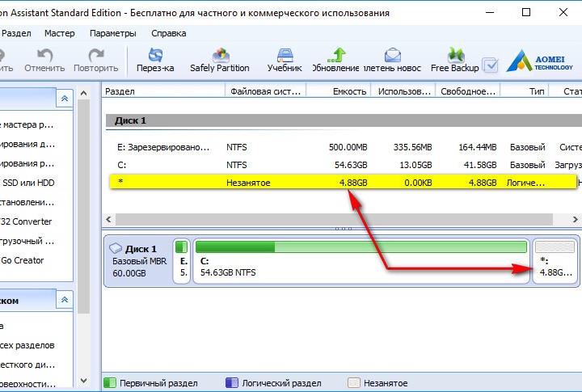Select the C: partition row in the list
This screenshot has height=392, width=582.
point(344,165)
